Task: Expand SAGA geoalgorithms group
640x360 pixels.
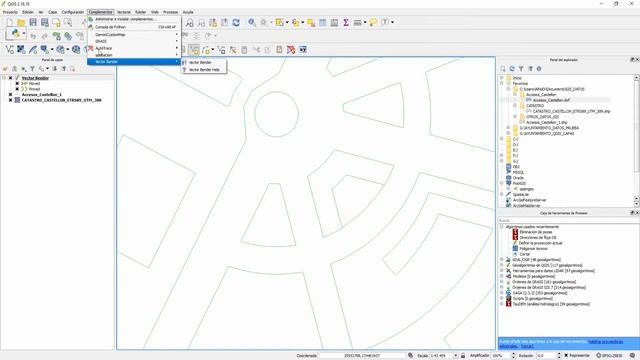Action: 502,293
